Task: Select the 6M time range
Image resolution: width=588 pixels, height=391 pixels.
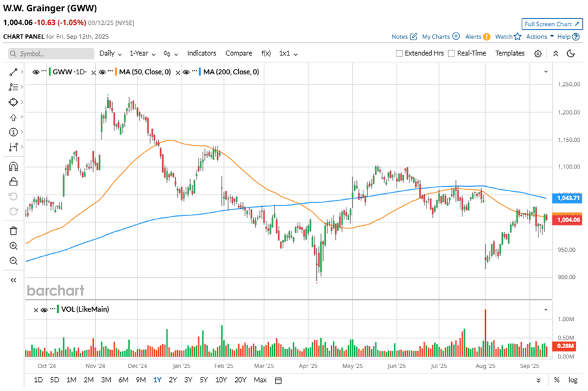Action: [x=123, y=380]
